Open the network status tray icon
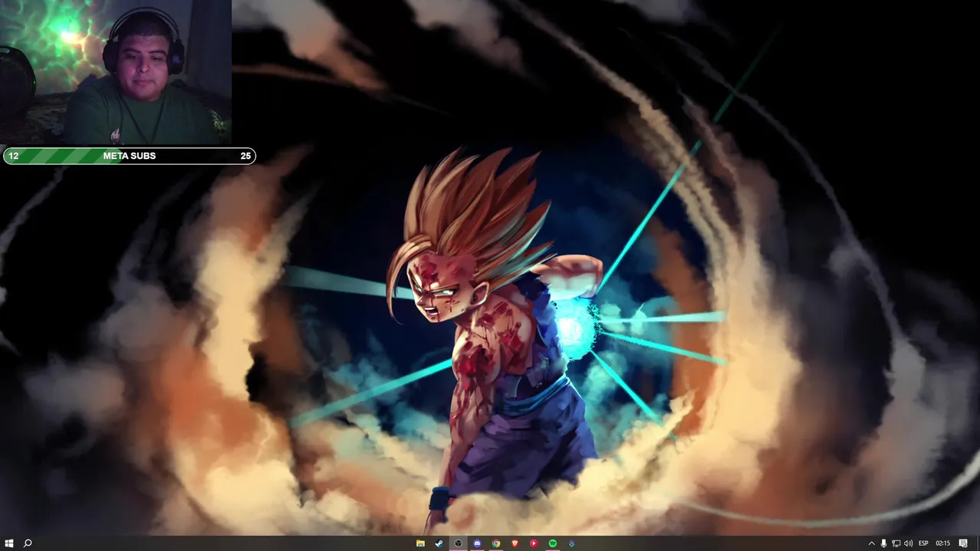This screenshot has width=980, height=551. click(896, 543)
